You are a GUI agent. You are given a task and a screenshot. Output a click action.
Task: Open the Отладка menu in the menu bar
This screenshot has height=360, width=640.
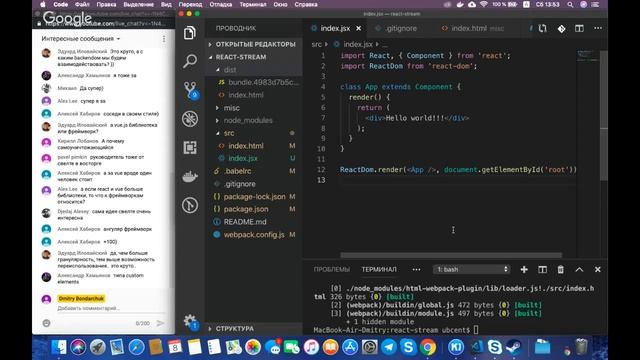[221, 4]
